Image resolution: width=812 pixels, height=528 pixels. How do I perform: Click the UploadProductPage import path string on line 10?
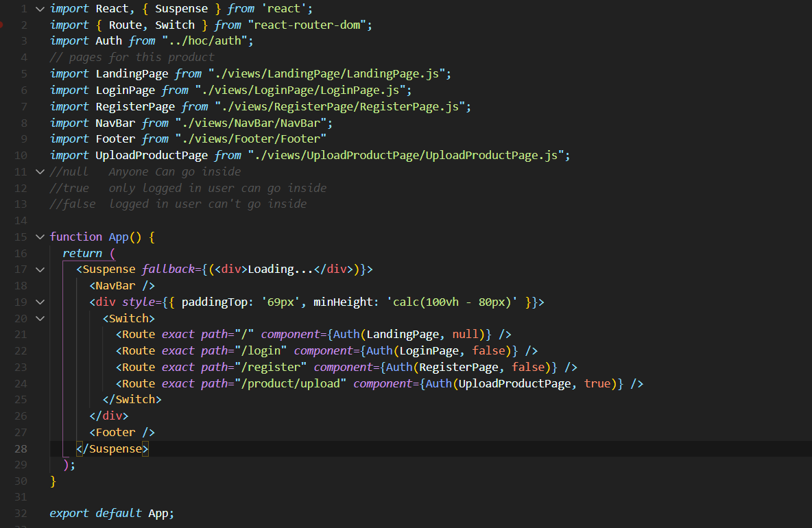tap(406, 155)
